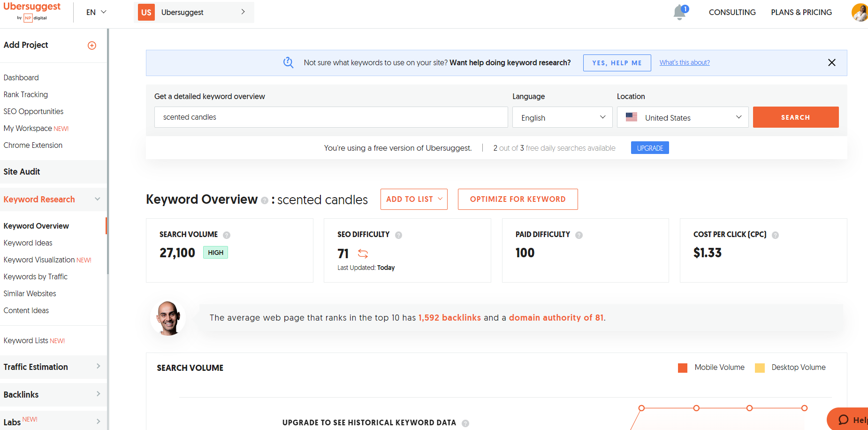This screenshot has height=430, width=868.
Task: Refresh SEO difficulty with the arrows icon
Action: pyautogui.click(x=363, y=254)
